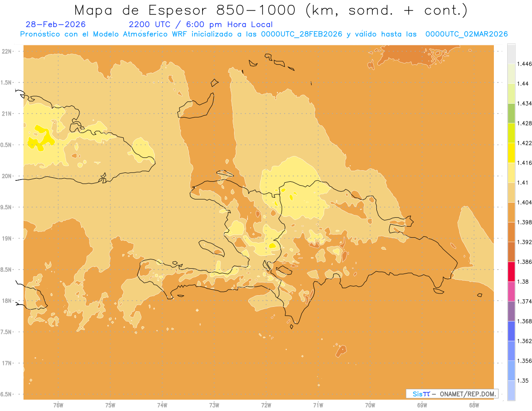
Task: Click the legend value '1.38'
Action: (523, 282)
